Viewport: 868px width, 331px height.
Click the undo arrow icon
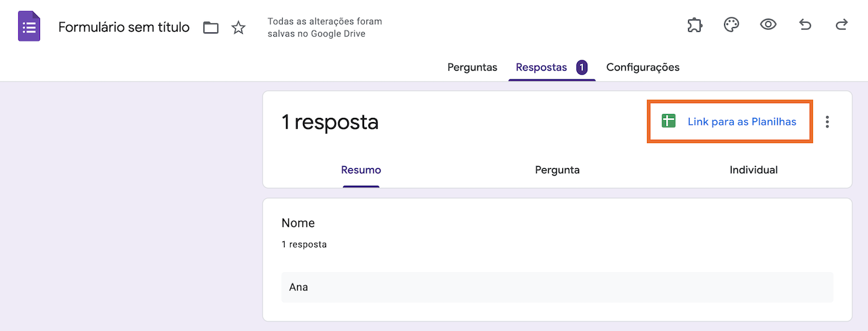pos(805,26)
